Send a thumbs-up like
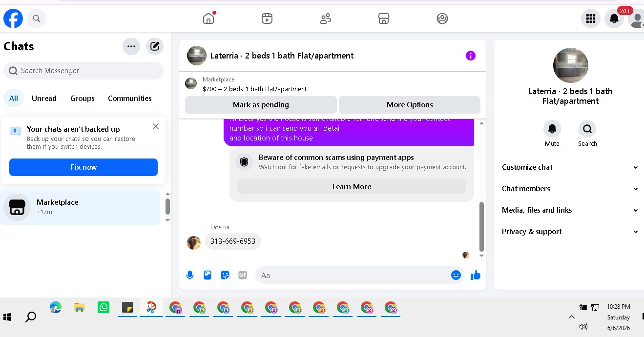Image resolution: width=644 pixels, height=337 pixels. [476, 275]
